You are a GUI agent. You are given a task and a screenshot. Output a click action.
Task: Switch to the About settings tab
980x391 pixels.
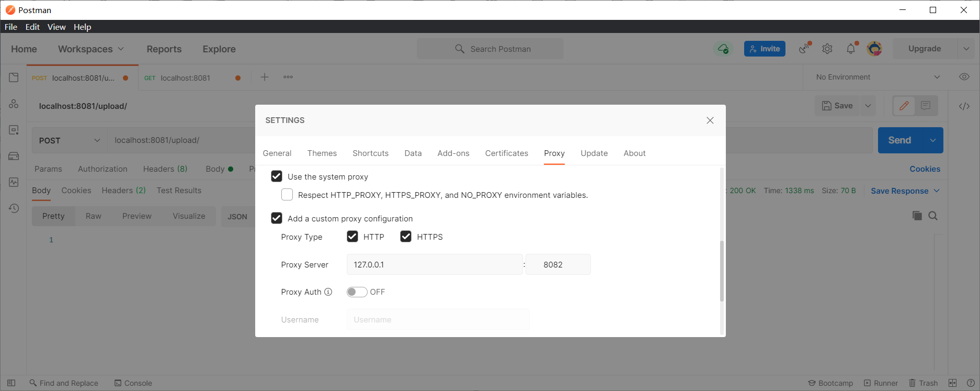[x=635, y=153]
